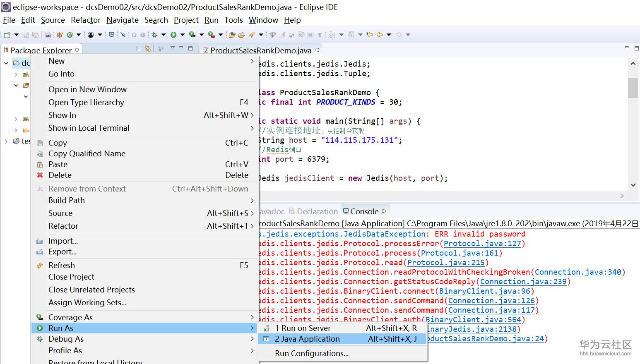Open the Run button dropdown arrow
640x364 pixels.
tap(183, 35)
